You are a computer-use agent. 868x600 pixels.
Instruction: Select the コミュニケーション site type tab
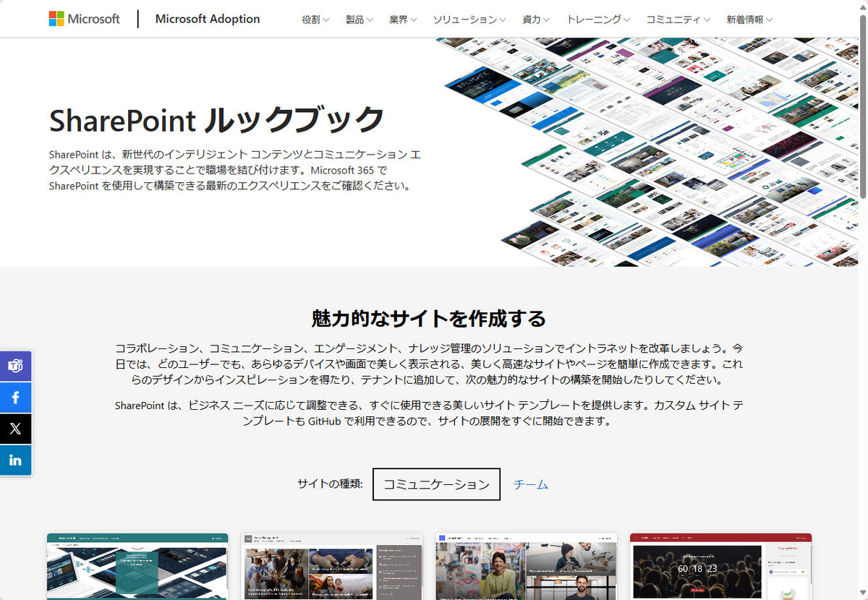tap(436, 484)
